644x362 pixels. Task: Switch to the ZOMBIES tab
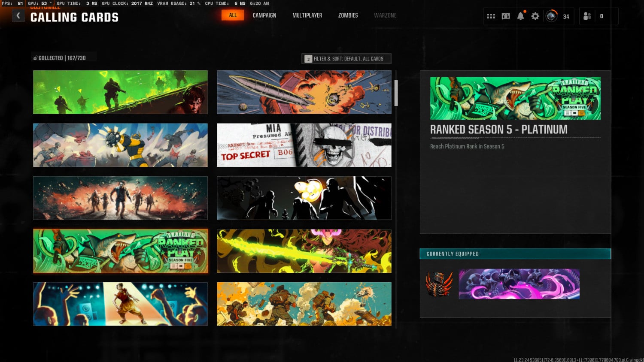[x=348, y=15]
